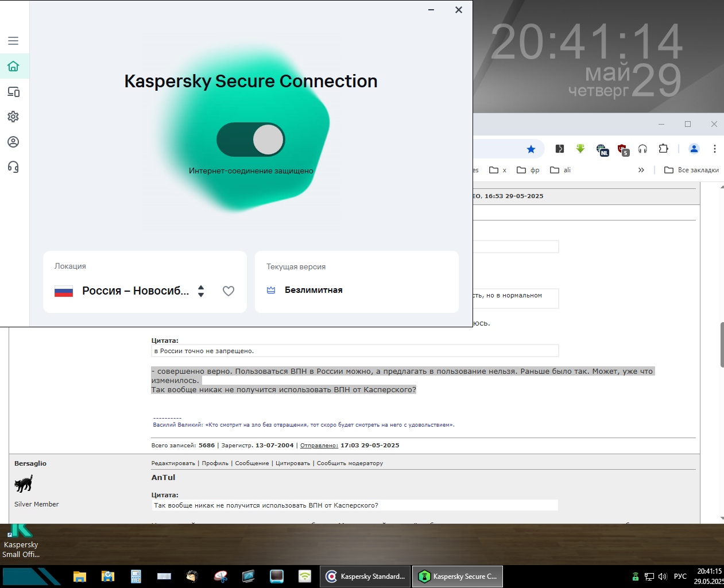Open the calculator from the taskbar
This screenshot has width=724, height=588.
pos(136,577)
